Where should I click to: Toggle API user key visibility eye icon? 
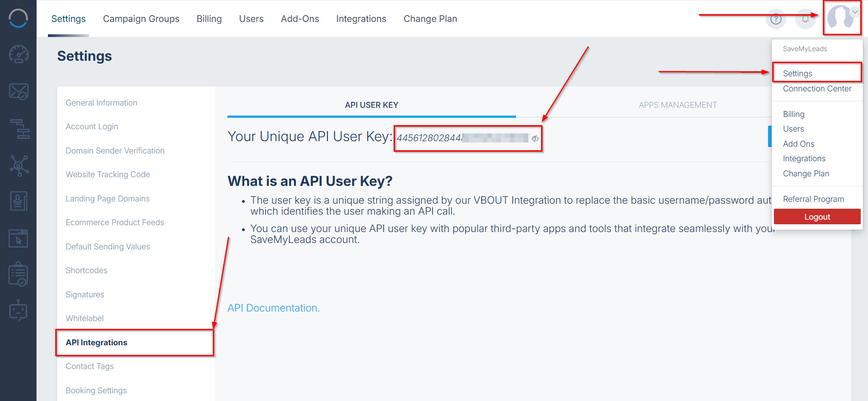535,138
